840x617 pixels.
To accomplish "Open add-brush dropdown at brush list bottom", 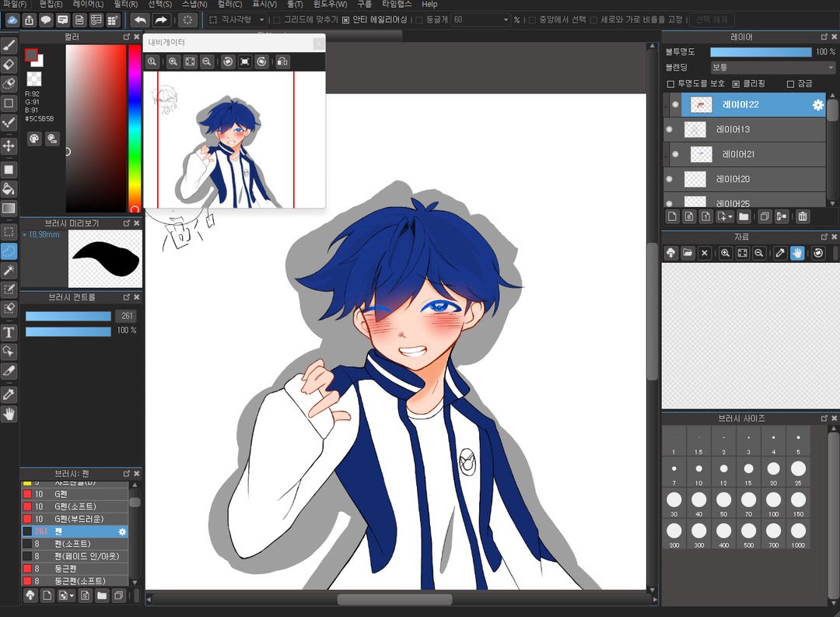I will [72, 595].
